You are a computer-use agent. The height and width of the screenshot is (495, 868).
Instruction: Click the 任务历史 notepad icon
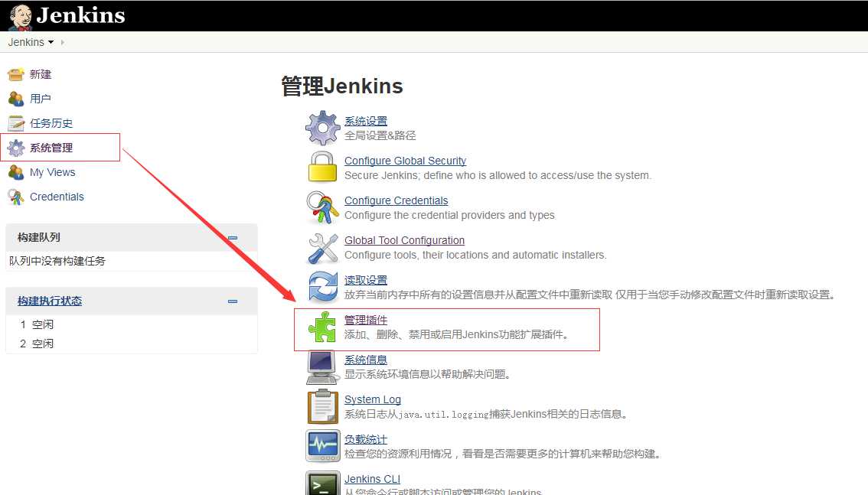[x=16, y=122]
